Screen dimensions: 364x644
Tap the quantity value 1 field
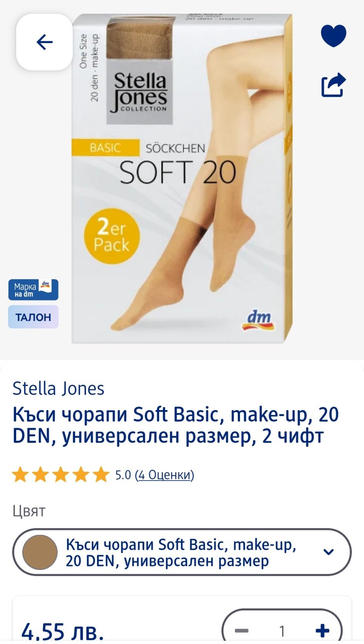(282, 631)
